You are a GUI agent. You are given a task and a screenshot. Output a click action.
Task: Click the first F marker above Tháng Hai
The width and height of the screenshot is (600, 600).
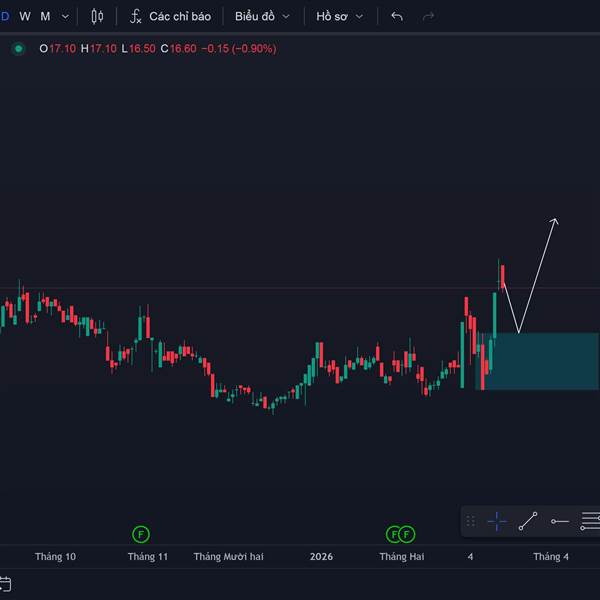click(x=393, y=534)
